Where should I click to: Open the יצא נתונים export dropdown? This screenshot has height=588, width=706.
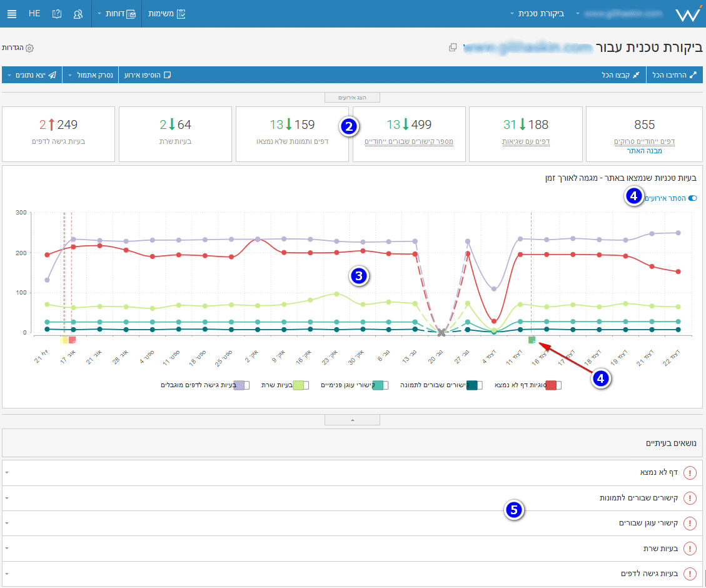click(32, 75)
